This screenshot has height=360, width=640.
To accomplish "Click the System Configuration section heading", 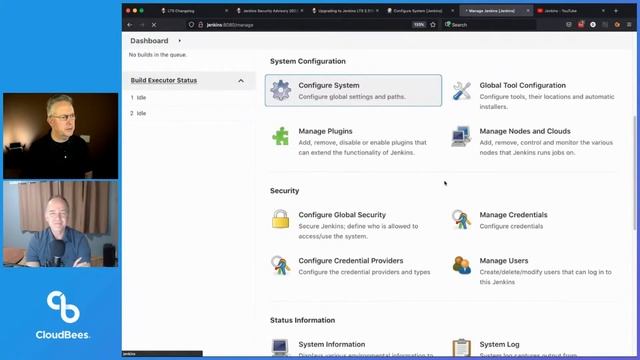I will pyautogui.click(x=308, y=61).
